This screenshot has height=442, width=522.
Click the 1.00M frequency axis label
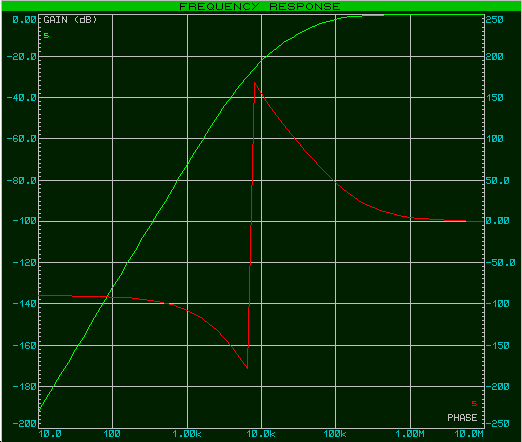coord(410,434)
